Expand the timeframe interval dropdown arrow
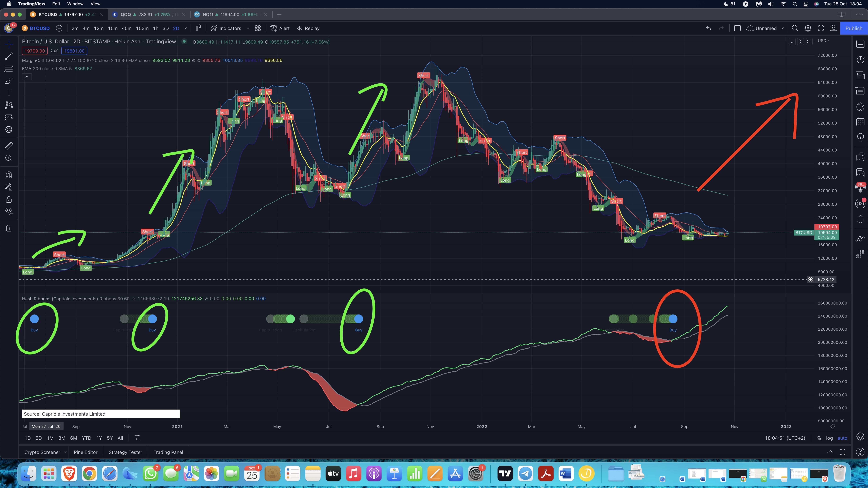 pos(185,28)
